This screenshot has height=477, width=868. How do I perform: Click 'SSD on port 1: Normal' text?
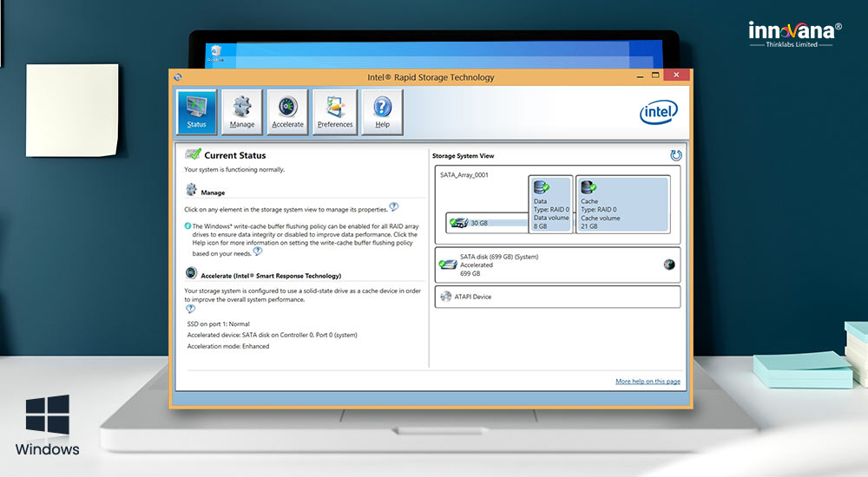(x=218, y=323)
